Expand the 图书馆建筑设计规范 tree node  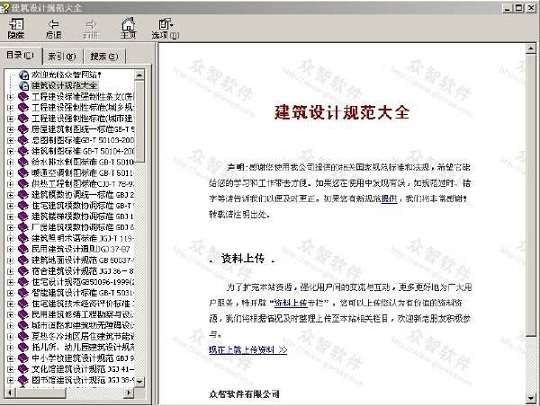coord(10,380)
